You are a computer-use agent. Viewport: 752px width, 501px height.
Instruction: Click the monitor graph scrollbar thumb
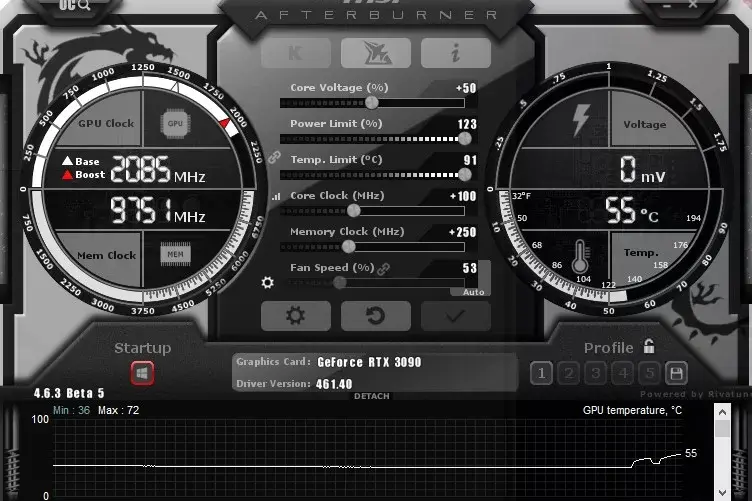pos(722,429)
